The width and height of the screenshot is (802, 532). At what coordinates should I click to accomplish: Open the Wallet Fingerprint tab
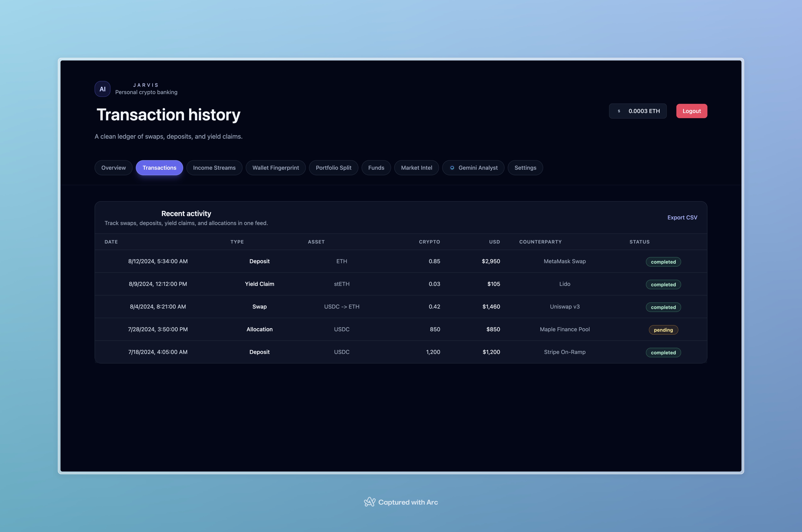tap(275, 168)
